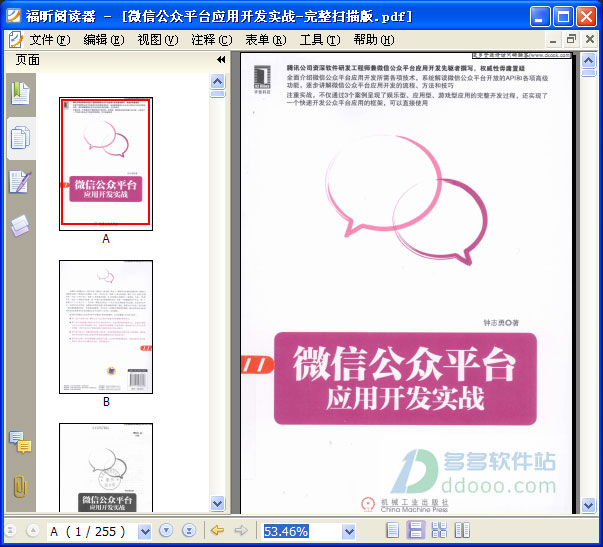
Task: Open the 注释(C) menu
Action: pyautogui.click(x=212, y=40)
